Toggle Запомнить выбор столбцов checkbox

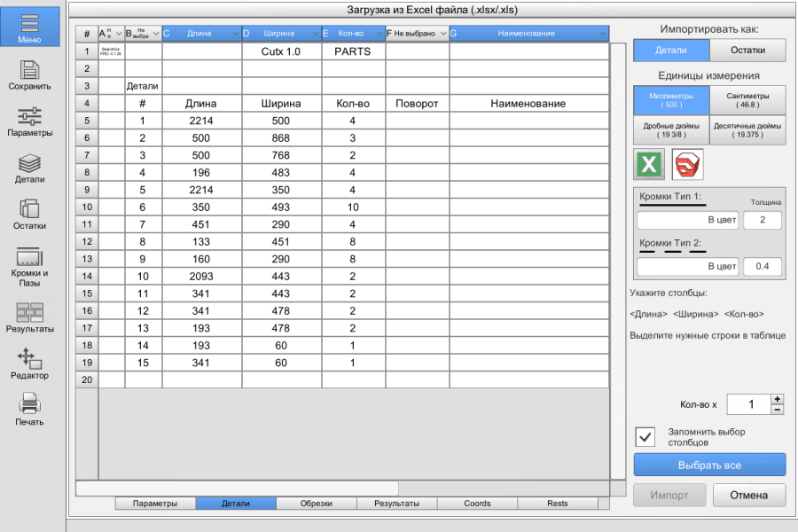(645, 437)
